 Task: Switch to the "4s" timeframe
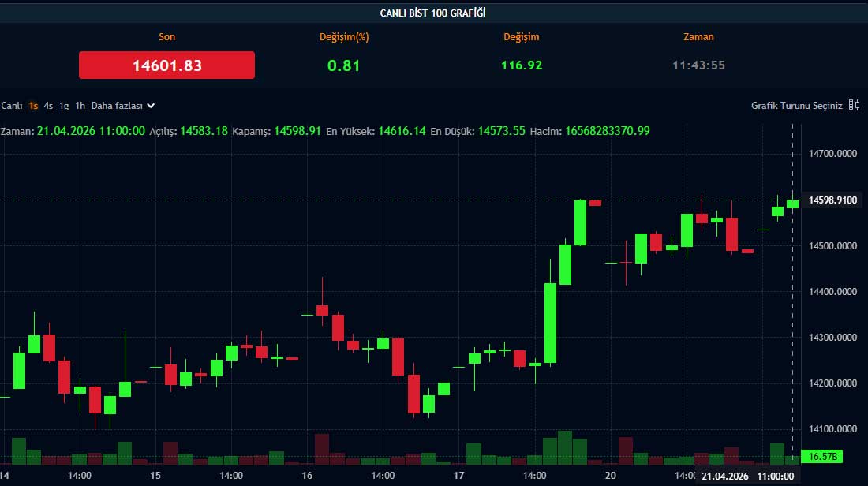[x=47, y=104]
